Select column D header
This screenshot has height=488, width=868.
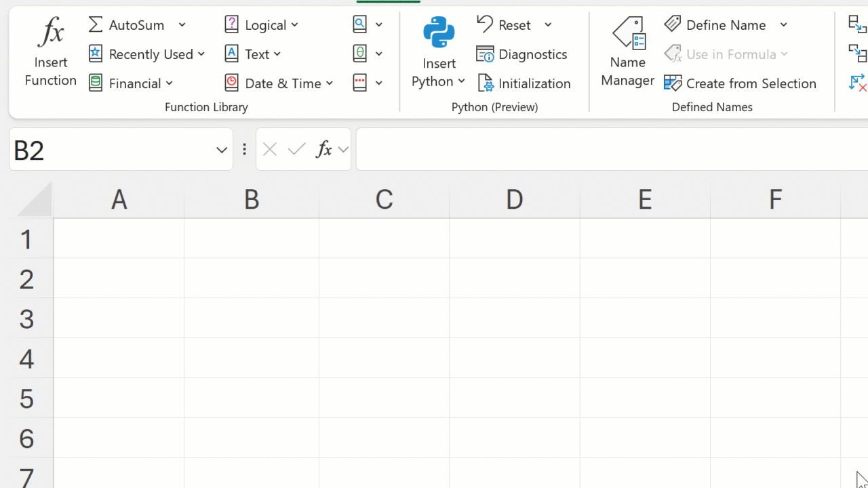point(514,199)
